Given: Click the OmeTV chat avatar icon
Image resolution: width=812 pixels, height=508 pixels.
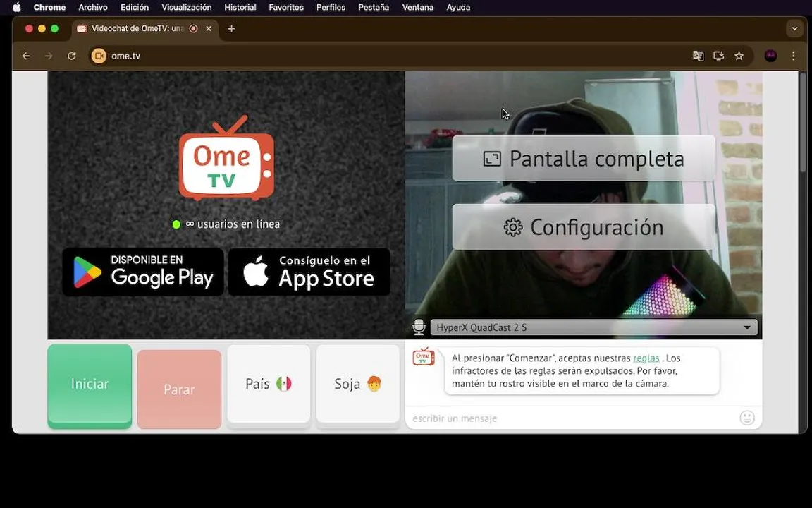Looking at the screenshot, I should tap(424, 356).
